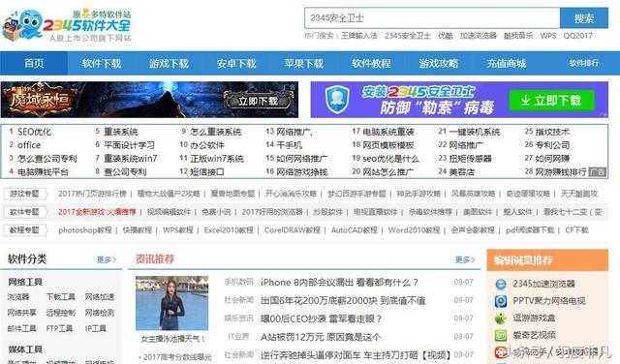
Task: Open the 逗游游戏盒 icon
Action: 501,318
